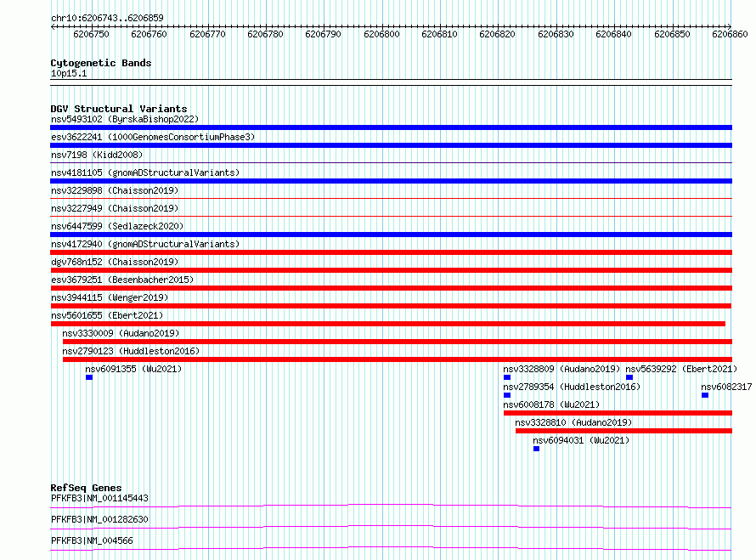The height and width of the screenshot is (560, 756).
Task: Click nsv4181105 (gnomADStructuralVariants) label
Action: pos(145,173)
